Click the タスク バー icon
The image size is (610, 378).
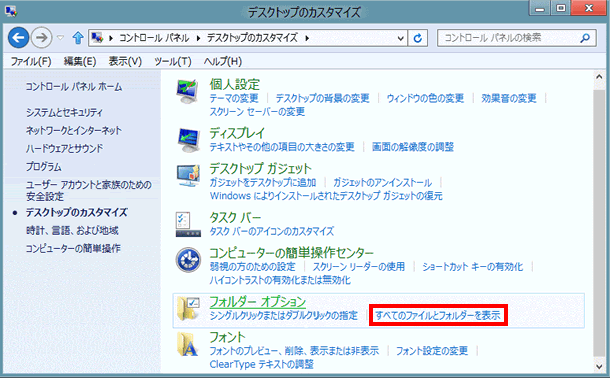[188, 224]
